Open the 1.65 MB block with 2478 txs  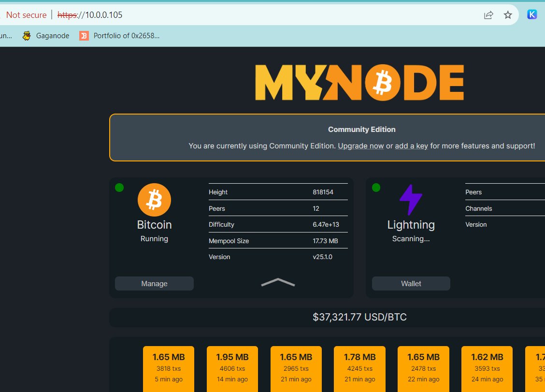click(423, 369)
